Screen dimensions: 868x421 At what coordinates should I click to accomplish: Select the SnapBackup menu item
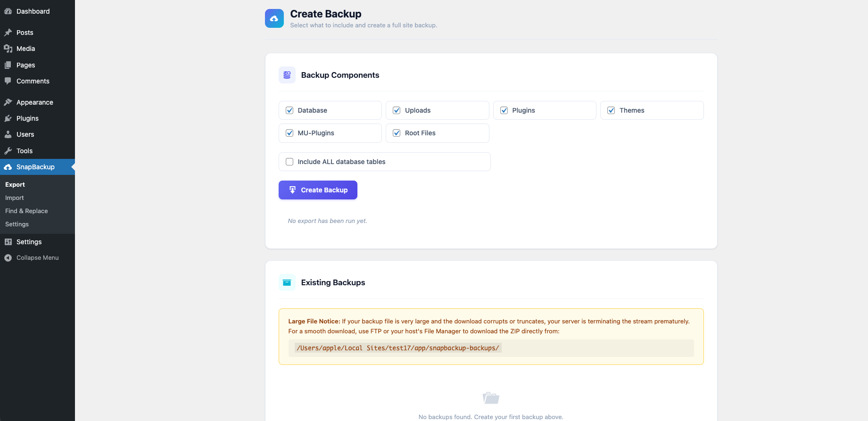coord(37,167)
